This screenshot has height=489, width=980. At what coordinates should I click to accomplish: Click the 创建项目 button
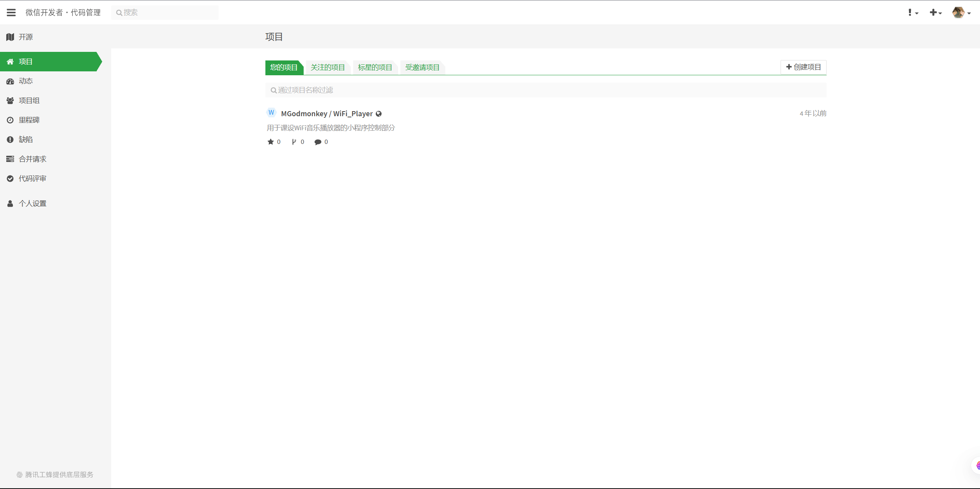tap(803, 67)
